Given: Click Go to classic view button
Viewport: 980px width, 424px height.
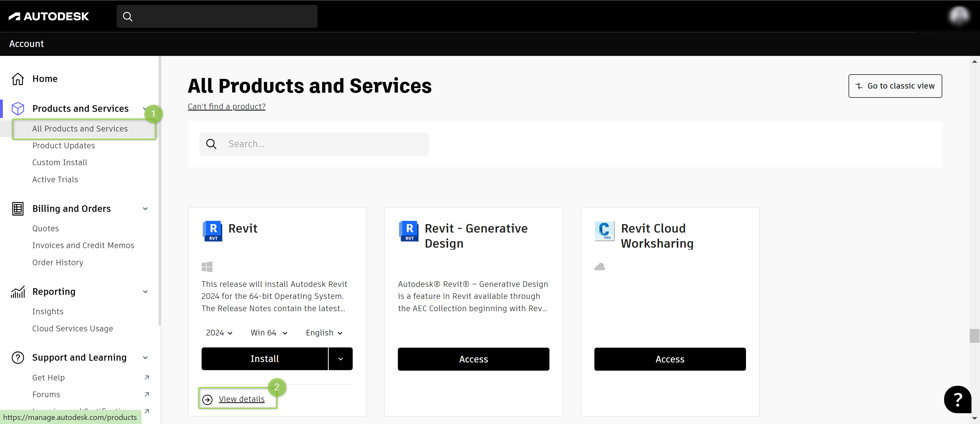Looking at the screenshot, I should [x=895, y=86].
